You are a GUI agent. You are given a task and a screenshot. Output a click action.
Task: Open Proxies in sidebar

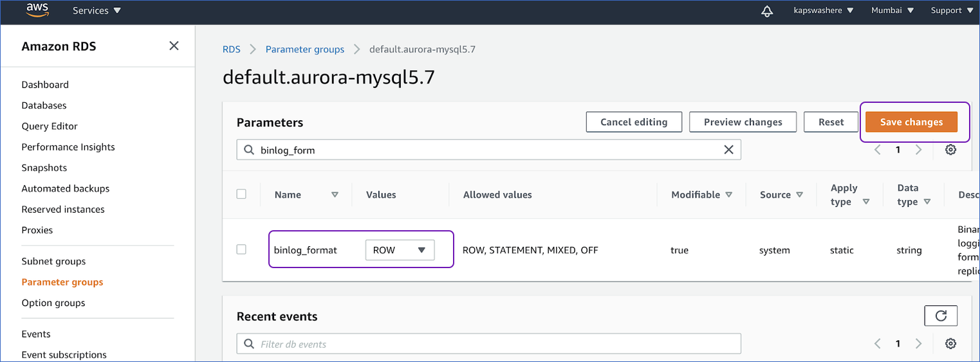[x=37, y=230]
